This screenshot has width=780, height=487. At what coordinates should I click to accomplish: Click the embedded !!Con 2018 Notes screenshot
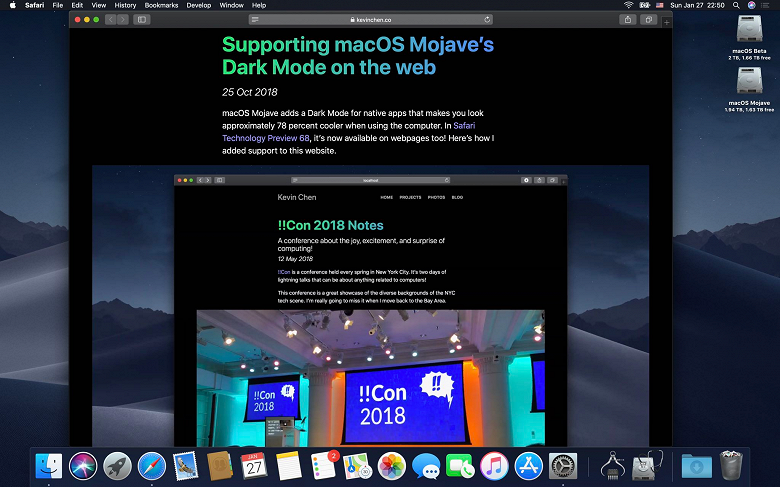tap(371, 305)
